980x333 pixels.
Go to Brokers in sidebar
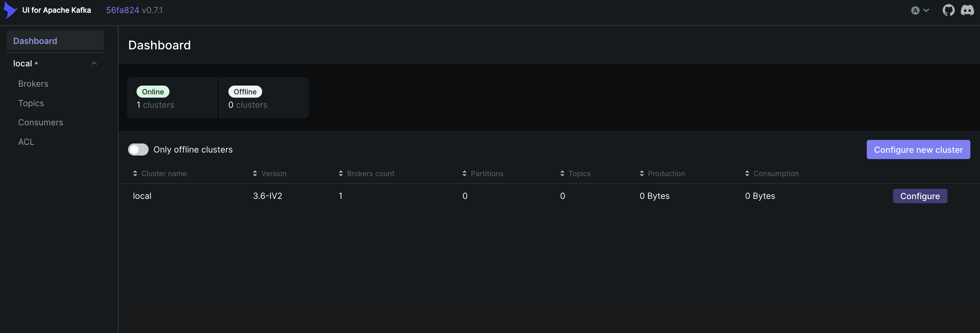pyautogui.click(x=33, y=84)
